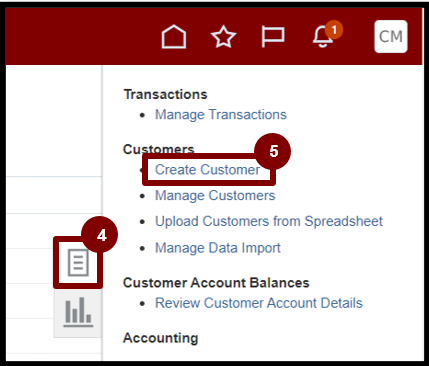Open the Watchlist flag icon
The height and width of the screenshot is (366, 429).
(x=273, y=37)
